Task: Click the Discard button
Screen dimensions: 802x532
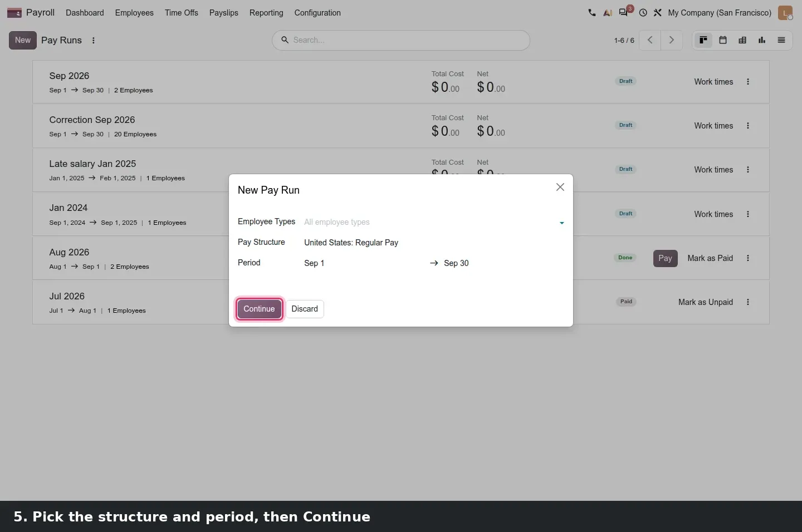Action: point(305,309)
